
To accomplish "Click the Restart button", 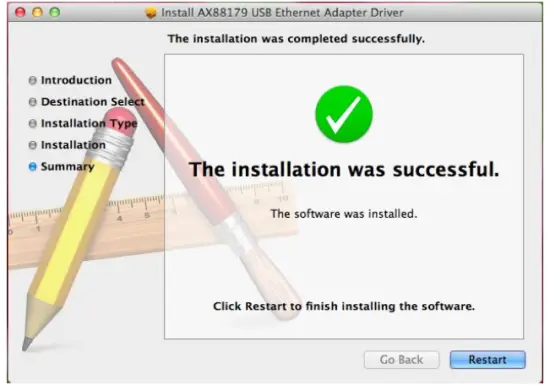I will [x=488, y=359].
